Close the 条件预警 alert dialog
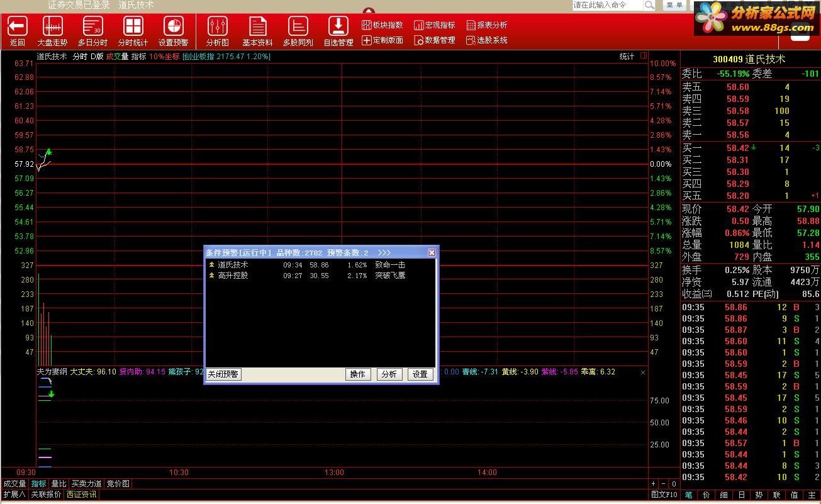Viewport: 821px width, 504px height. pos(432,252)
